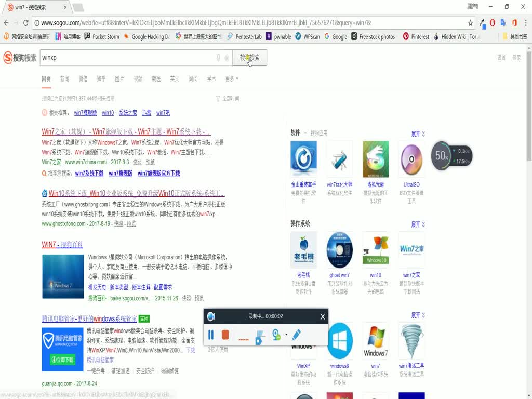The height and width of the screenshot is (399, 532).
Task: Open the Win7之家 first result title
Action: tap(126, 131)
